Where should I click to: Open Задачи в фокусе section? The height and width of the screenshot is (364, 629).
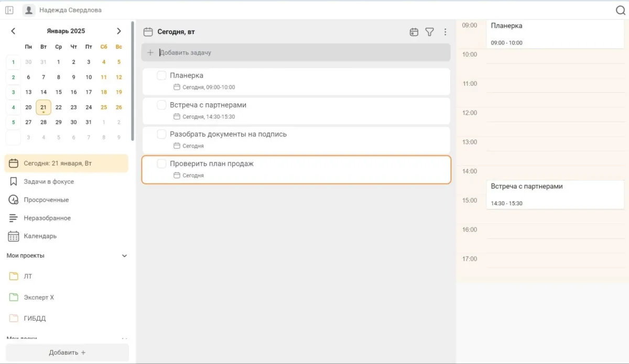[48, 182]
